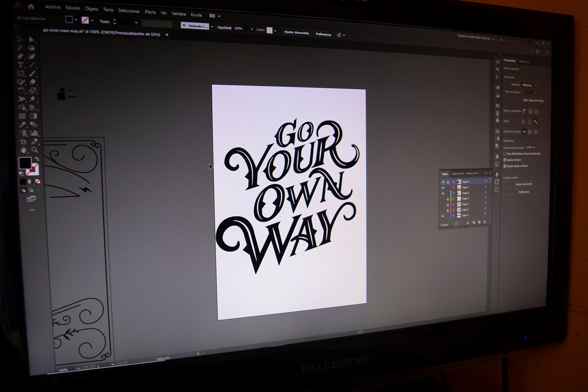Select the Eraser tool

[32, 81]
